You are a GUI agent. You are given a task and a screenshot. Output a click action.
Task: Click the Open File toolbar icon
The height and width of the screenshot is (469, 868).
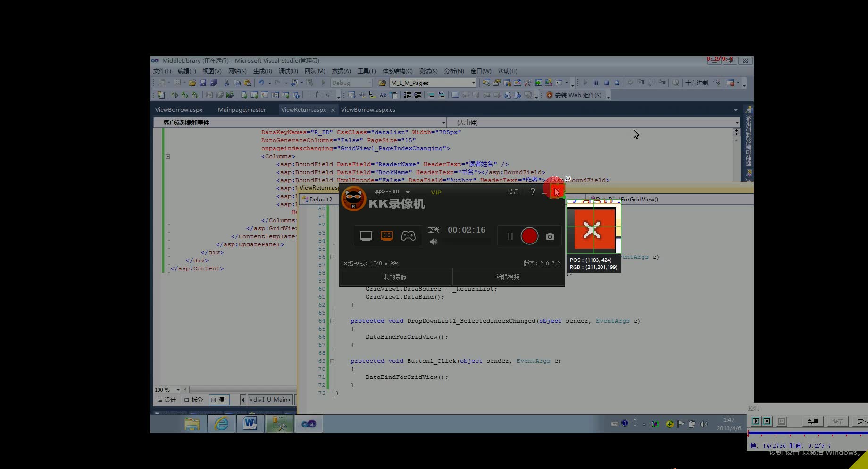[192, 83]
